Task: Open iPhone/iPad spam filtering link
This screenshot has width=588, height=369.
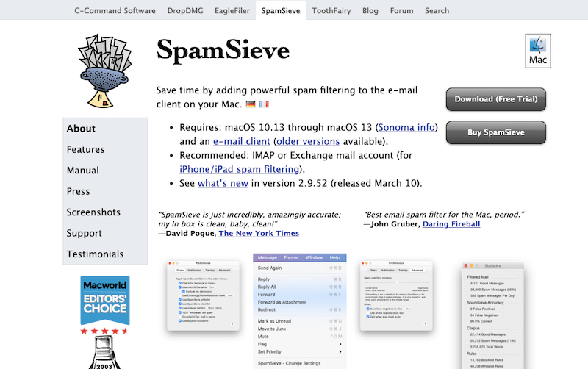Action: click(x=240, y=170)
